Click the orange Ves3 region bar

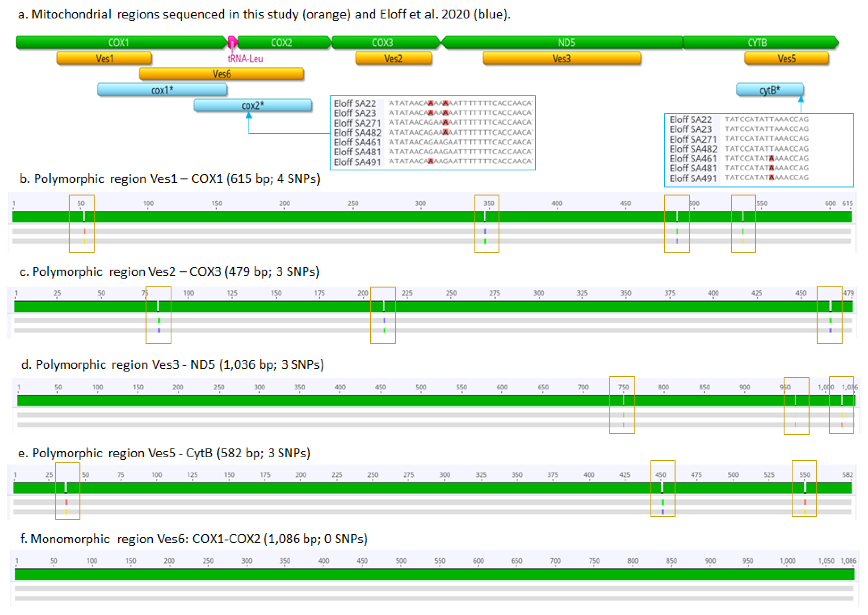(x=562, y=58)
